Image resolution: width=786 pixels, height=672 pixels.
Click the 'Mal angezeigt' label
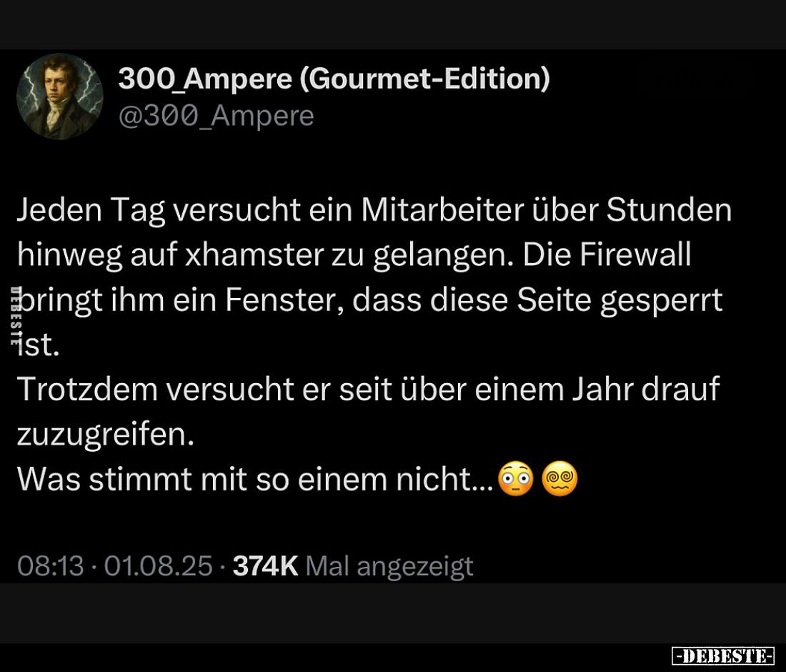[x=389, y=567]
